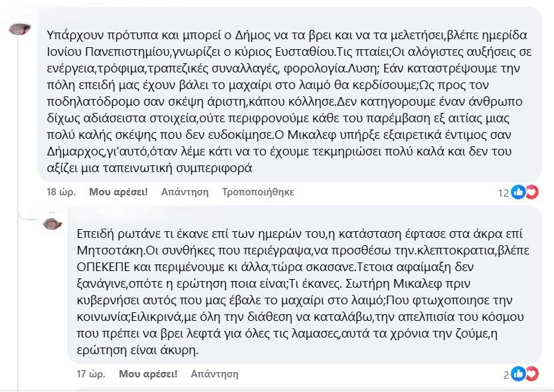Like the reply comment via Μου αρέσει!
Screen dimensions: 554x392
click(148, 374)
